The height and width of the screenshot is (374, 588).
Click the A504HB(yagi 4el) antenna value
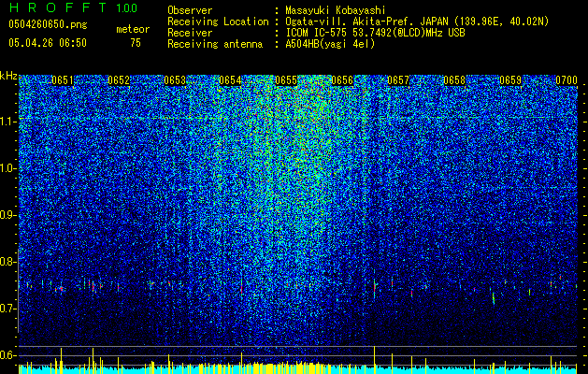(x=330, y=44)
